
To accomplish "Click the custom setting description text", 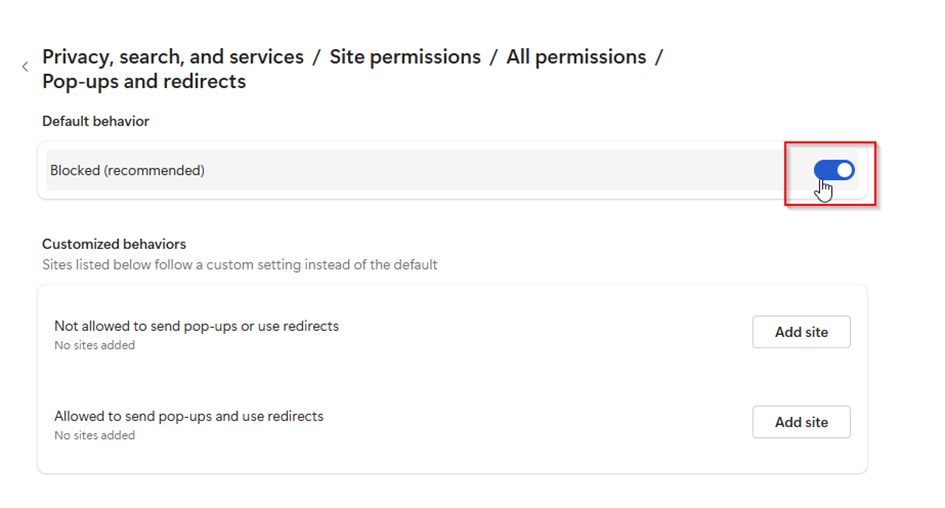I will (240, 265).
